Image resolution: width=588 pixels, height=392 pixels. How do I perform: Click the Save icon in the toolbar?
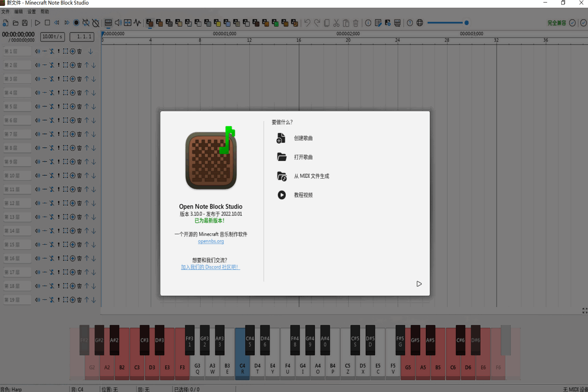tap(24, 22)
